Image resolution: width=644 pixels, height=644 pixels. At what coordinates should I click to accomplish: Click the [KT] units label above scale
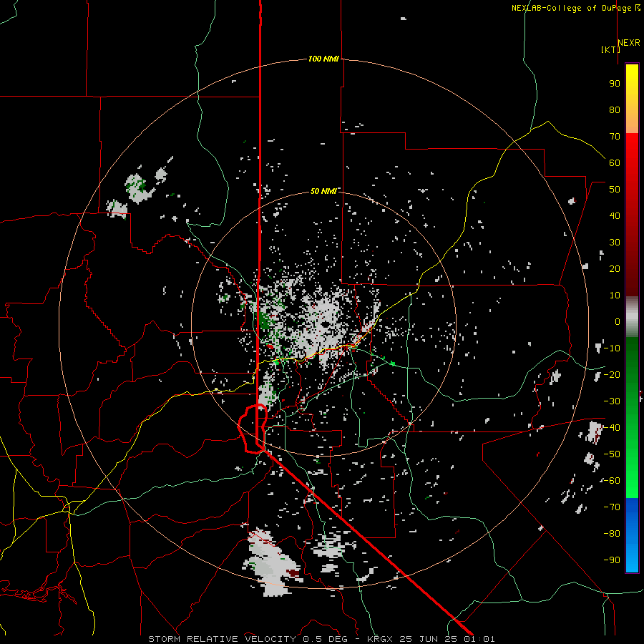coord(610,49)
